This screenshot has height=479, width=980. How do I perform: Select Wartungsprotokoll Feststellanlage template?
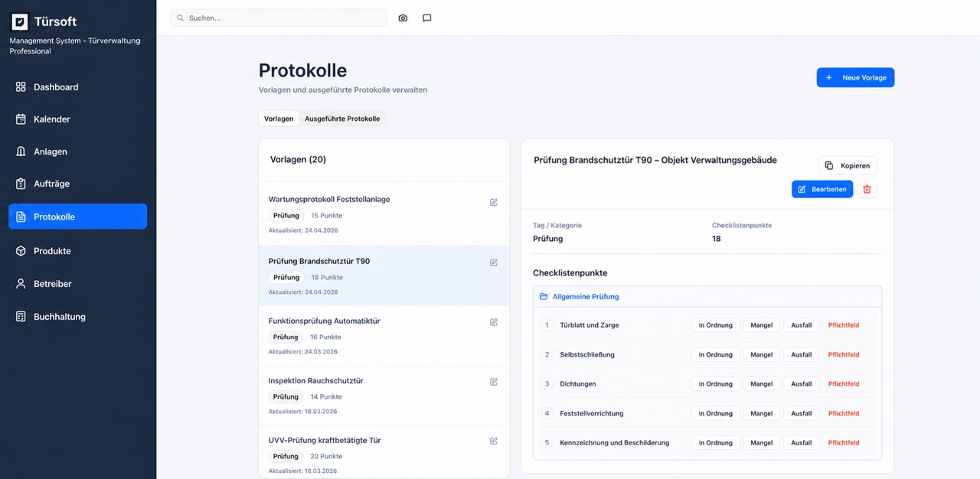[384, 214]
